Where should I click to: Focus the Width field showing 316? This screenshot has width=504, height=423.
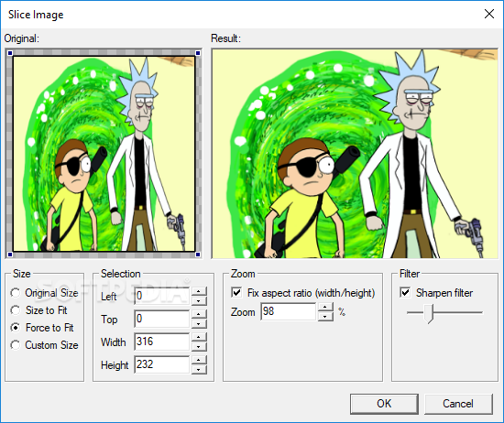(x=161, y=342)
